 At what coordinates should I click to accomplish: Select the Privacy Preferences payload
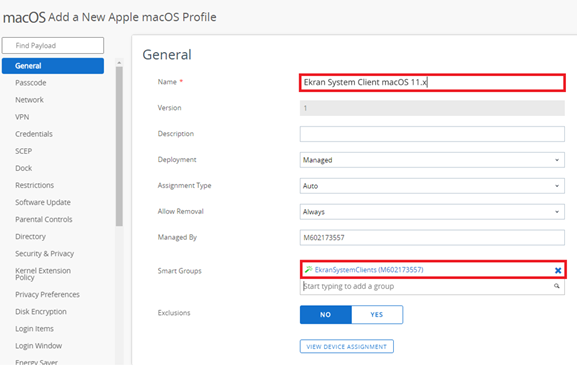click(x=47, y=294)
